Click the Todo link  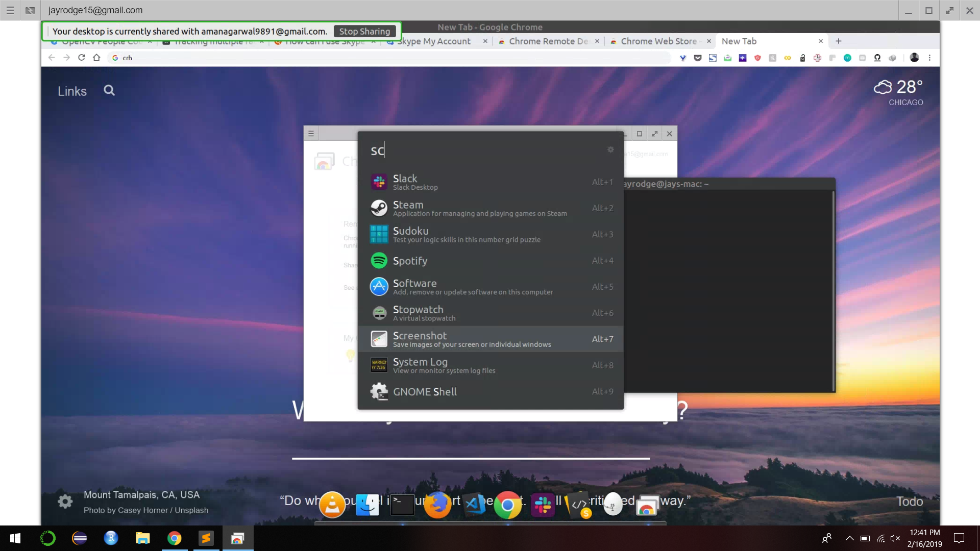[x=910, y=502]
